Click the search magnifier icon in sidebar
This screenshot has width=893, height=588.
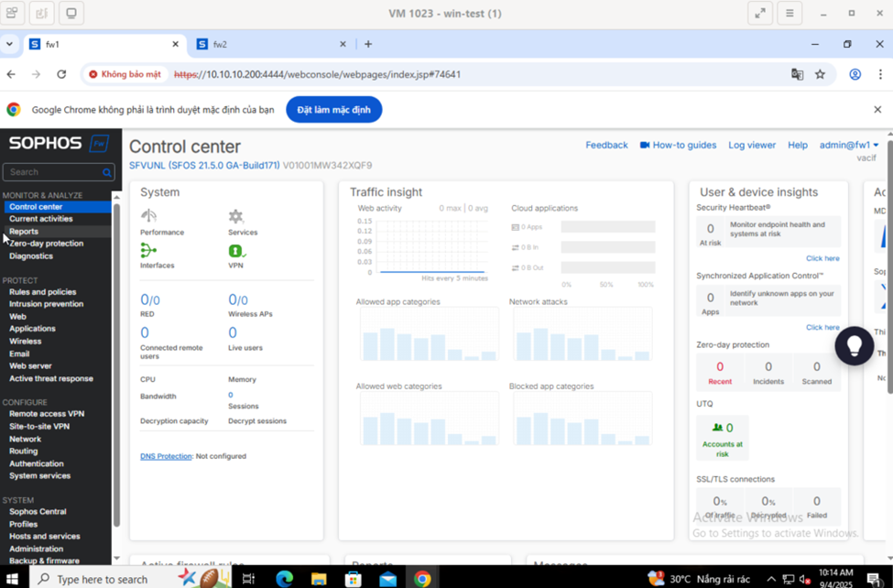coord(107,171)
